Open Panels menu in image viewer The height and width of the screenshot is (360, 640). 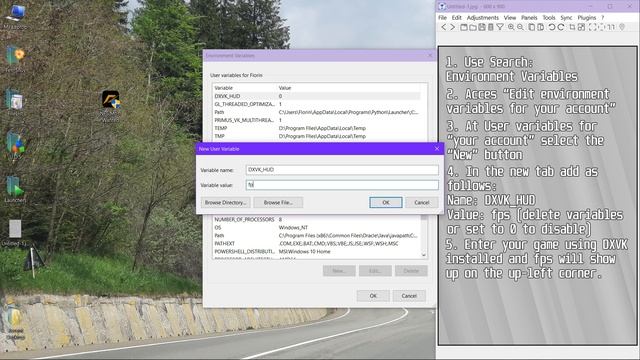coord(529,18)
